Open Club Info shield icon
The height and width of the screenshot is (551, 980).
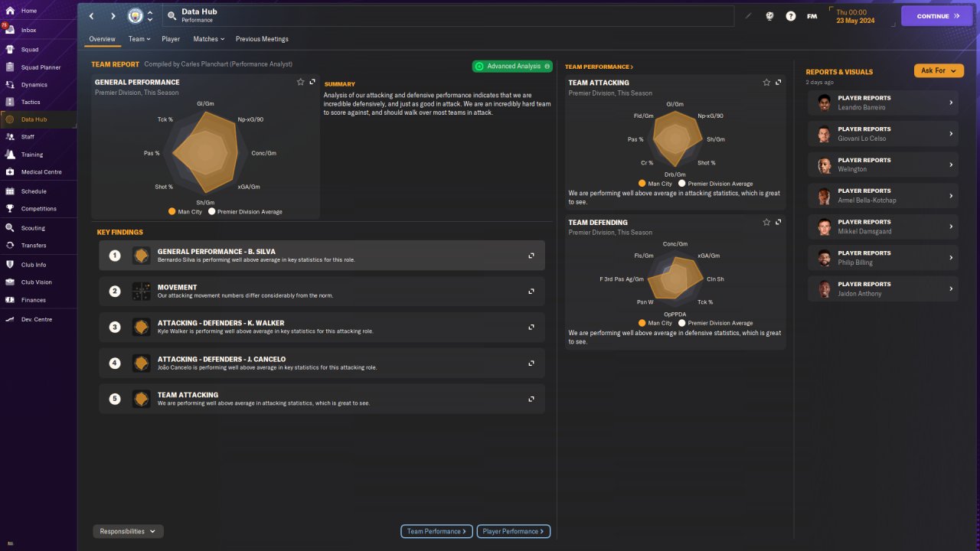click(x=10, y=265)
